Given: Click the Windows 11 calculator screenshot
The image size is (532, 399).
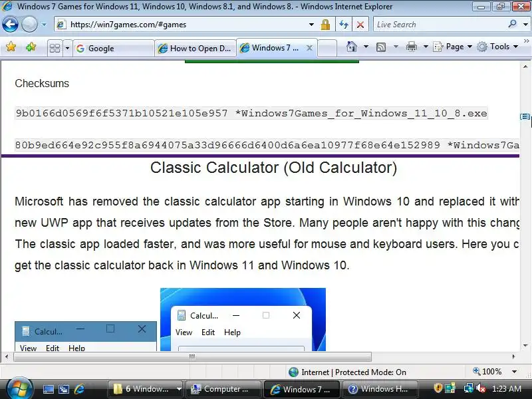Looking at the screenshot, I should click(243, 319).
